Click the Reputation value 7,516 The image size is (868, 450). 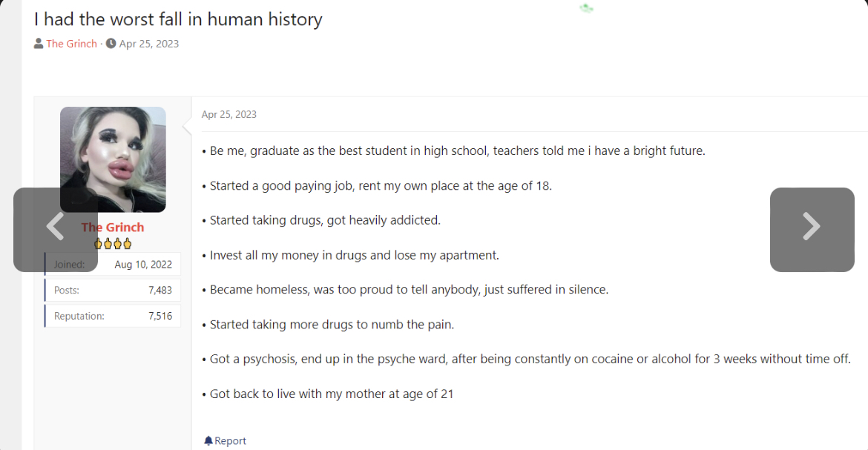(x=160, y=316)
